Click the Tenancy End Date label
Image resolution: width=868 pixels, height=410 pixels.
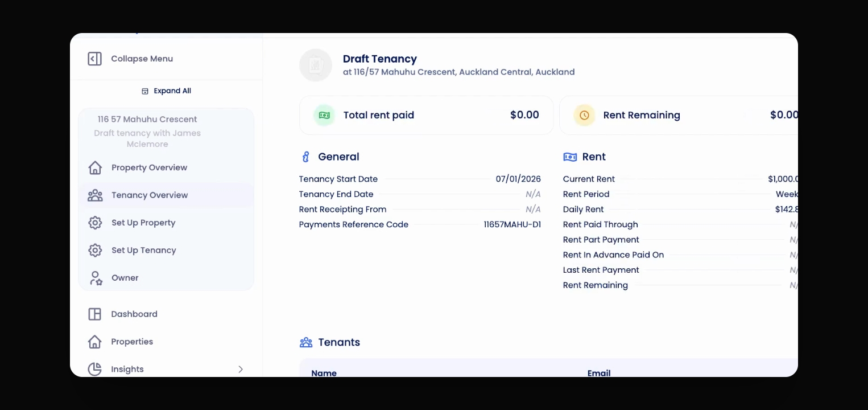coord(336,194)
